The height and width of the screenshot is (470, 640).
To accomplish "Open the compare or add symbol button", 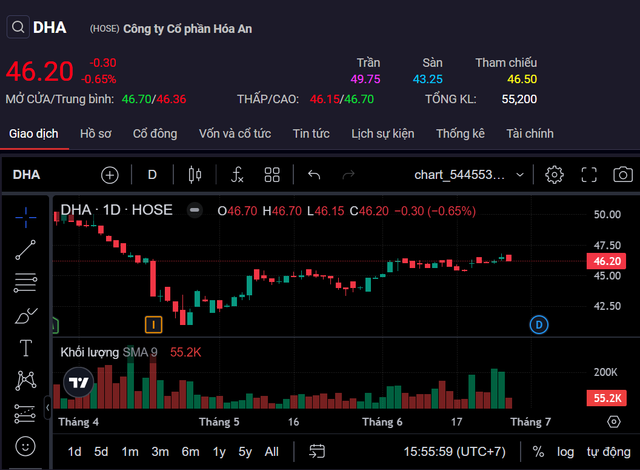I will (110, 175).
